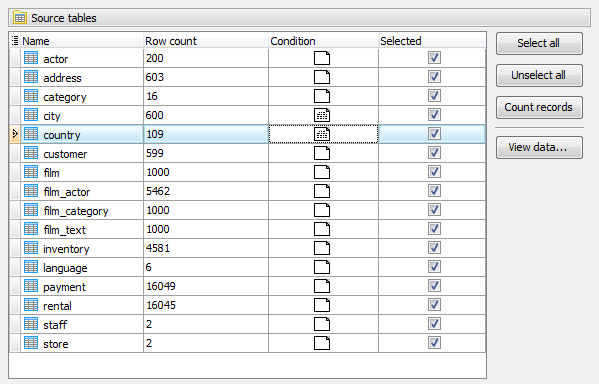This screenshot has height=384, width=599.
Task: Toggle the Selected checkbox for customer
Action: point(434,153)
